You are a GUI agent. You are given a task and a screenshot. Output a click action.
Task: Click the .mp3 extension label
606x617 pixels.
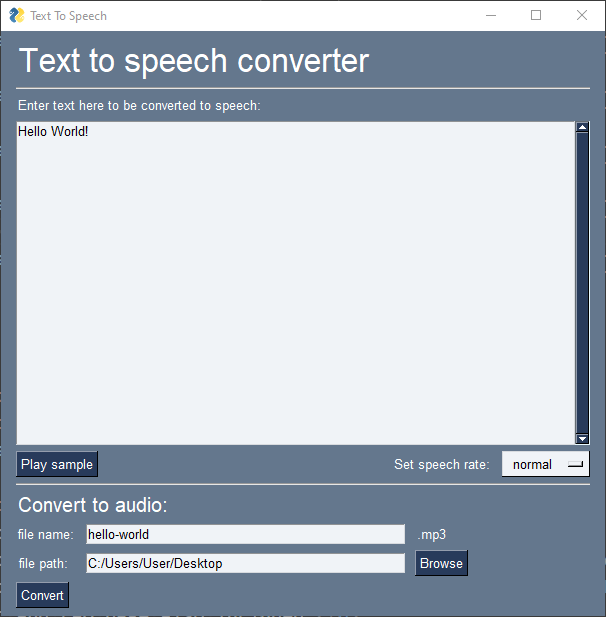coord(431,534)
